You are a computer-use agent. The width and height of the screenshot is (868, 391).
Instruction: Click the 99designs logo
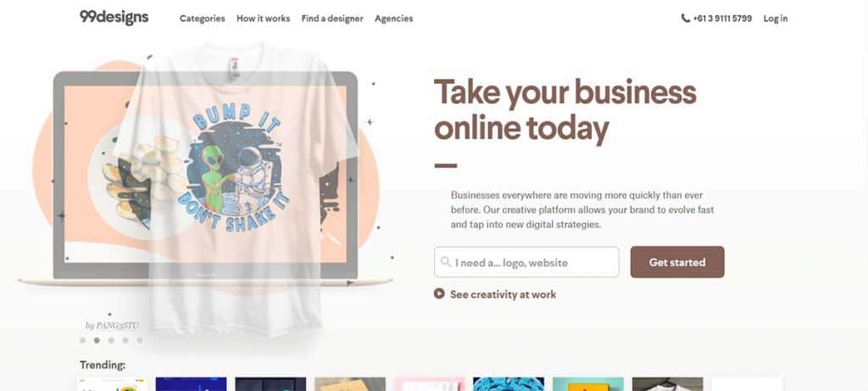click(114, 18)
